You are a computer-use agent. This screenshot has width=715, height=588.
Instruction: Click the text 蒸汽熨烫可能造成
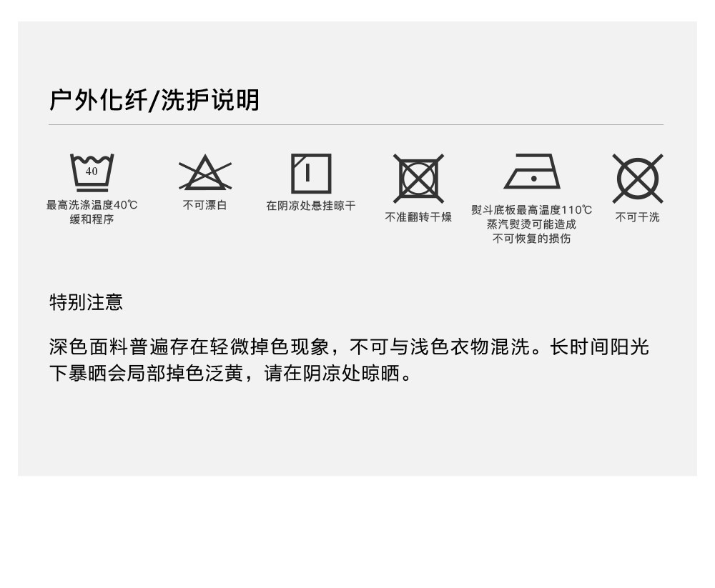[x=532, y=224]
